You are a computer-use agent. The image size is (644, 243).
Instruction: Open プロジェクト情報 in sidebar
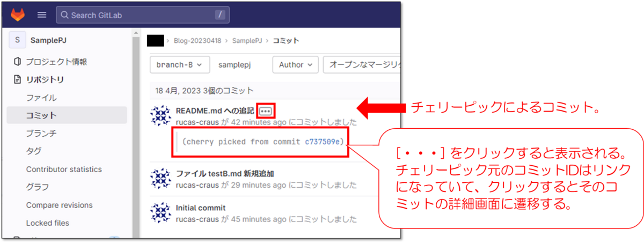tap(56, 62)
